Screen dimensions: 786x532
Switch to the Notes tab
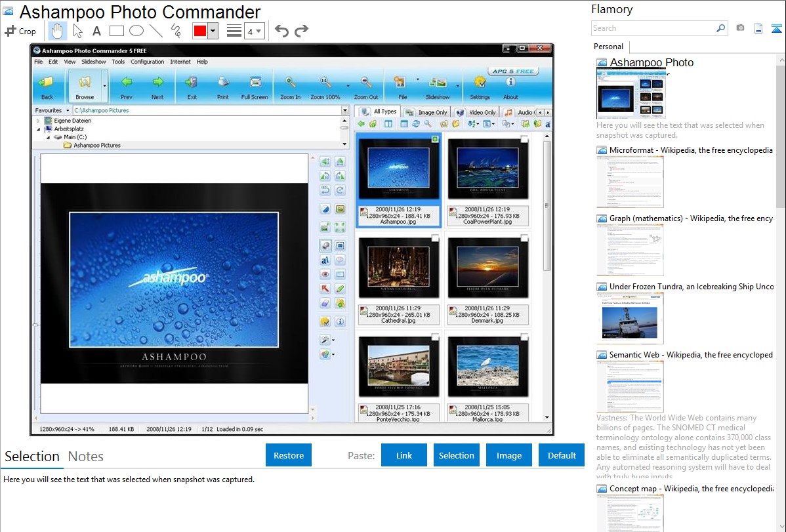[x=86, y=457]
